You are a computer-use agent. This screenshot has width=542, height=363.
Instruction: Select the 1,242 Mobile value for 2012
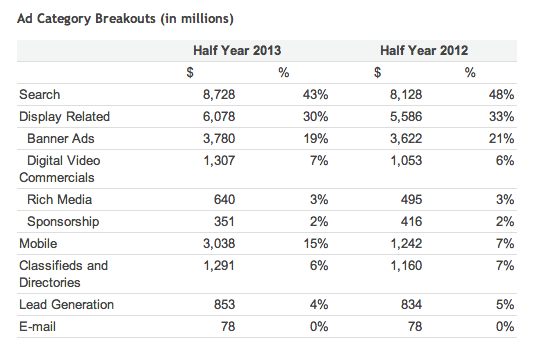(x=406, y=243)
